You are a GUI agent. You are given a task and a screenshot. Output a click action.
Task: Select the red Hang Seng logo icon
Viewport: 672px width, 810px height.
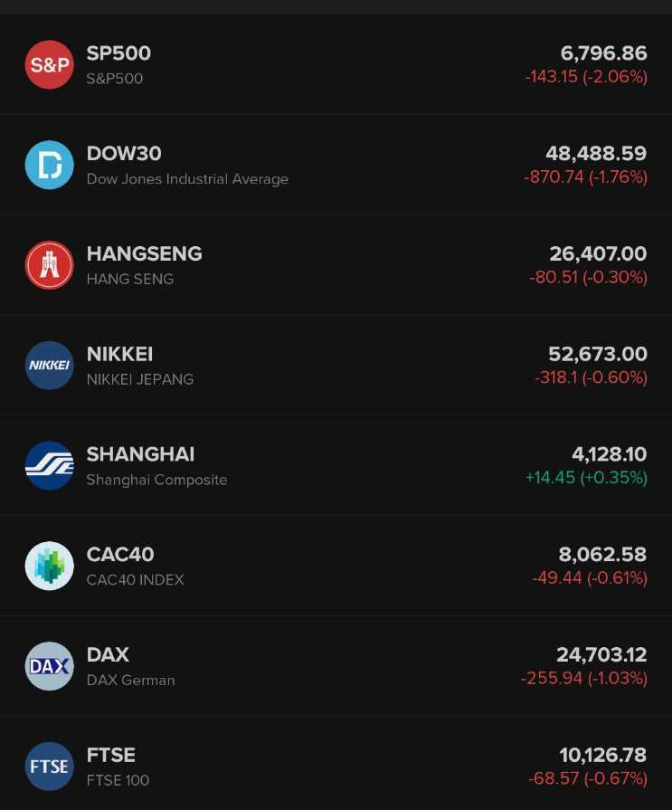pyautogui.click(x=49, y=265)
